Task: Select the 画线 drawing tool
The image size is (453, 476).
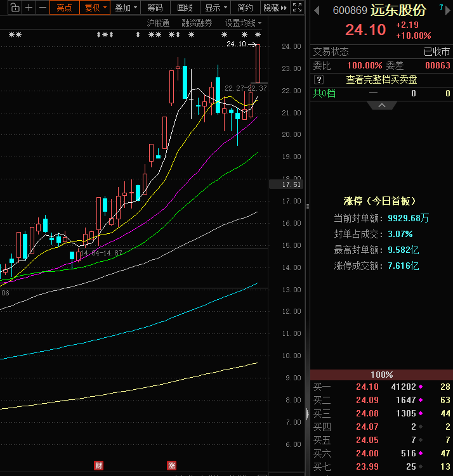Action: [185, 7]
